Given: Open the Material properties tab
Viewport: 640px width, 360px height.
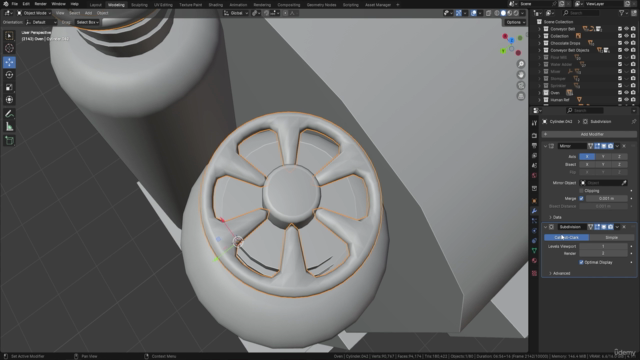Looking at the screenshot, I should (534, 260).
